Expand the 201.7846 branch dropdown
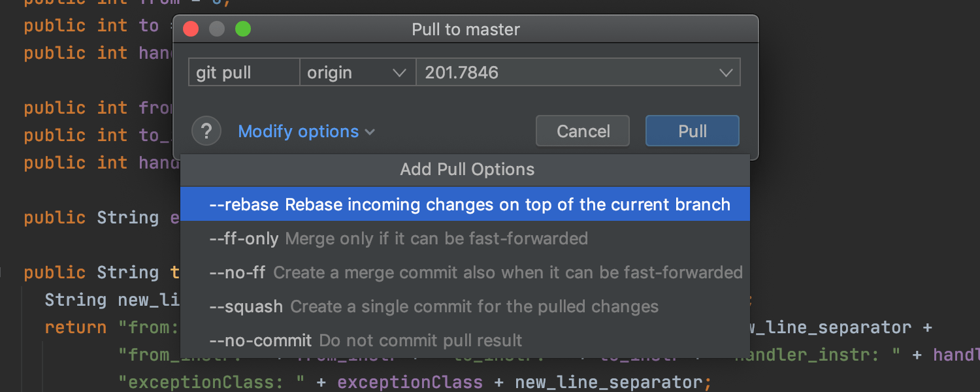The image size is (980, 392). click(726, 73)
